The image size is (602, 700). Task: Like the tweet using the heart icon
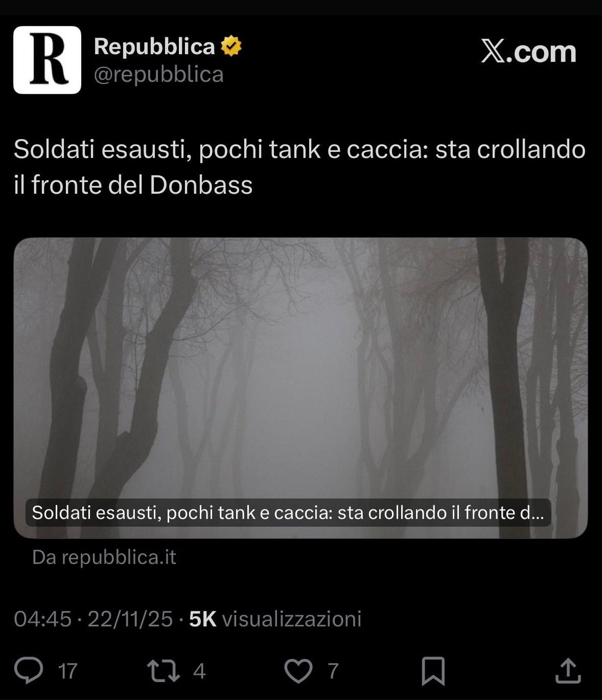298,671
